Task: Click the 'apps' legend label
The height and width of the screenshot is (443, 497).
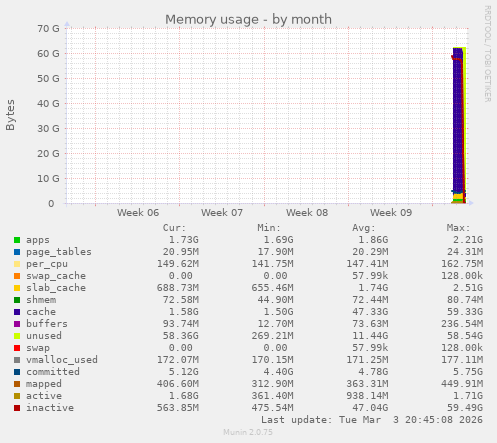Action: pyautogui.click(x=38, y=240)
